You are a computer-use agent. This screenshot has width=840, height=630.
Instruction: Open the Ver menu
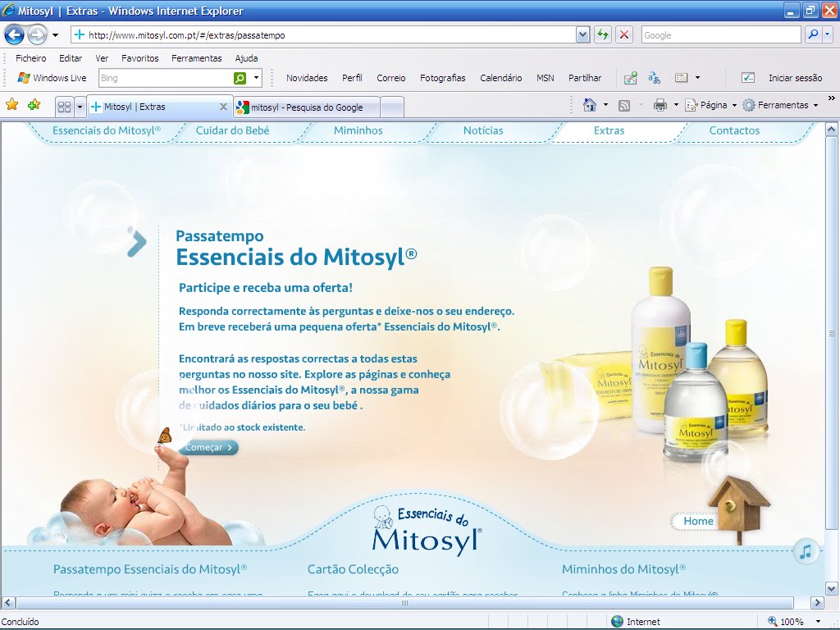click(x=102, y=58)
